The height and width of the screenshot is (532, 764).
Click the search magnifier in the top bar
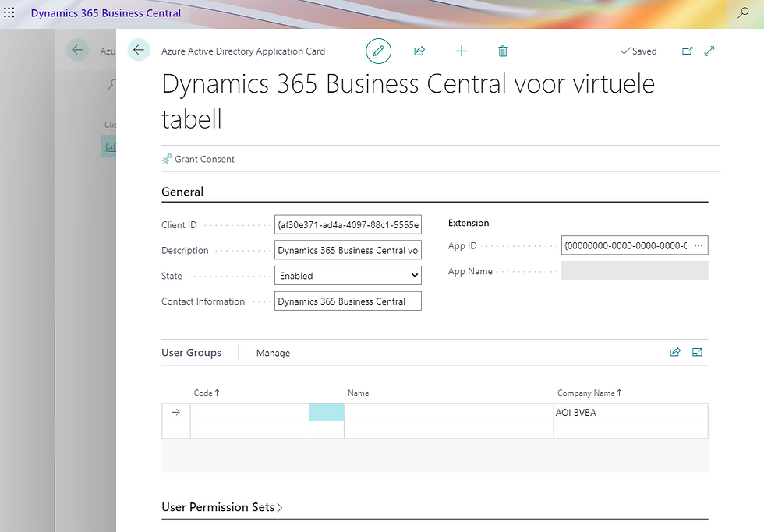743,12
